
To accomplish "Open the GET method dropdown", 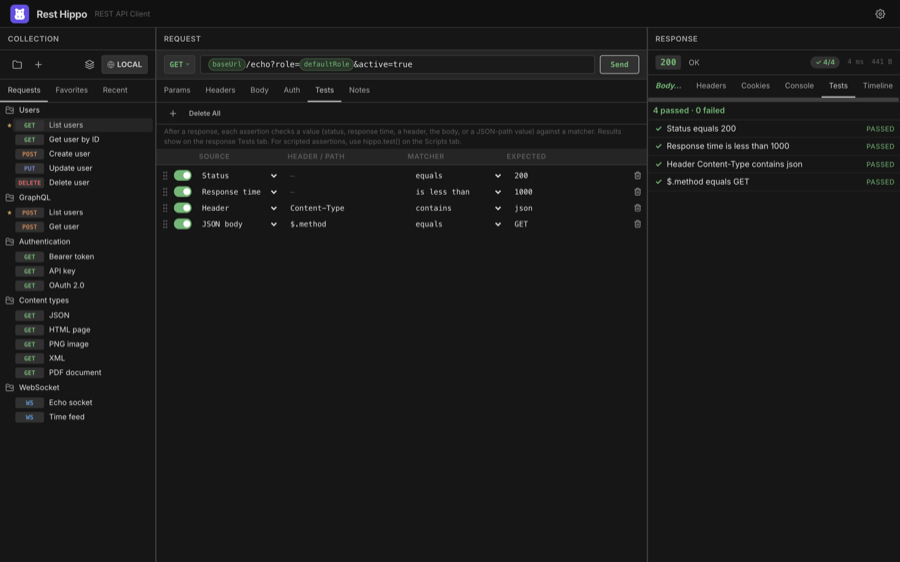I will pyautogui.click(x=179, y=64).
